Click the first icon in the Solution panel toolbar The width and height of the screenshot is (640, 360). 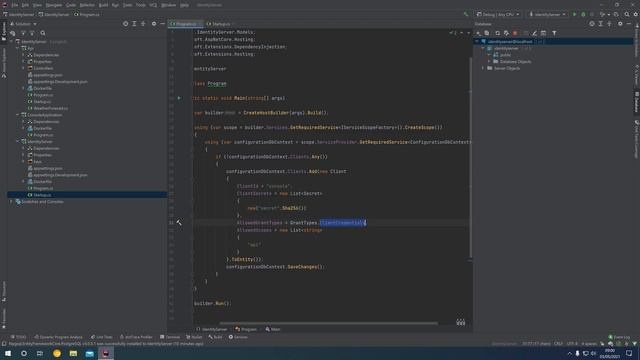click(13, 33)
